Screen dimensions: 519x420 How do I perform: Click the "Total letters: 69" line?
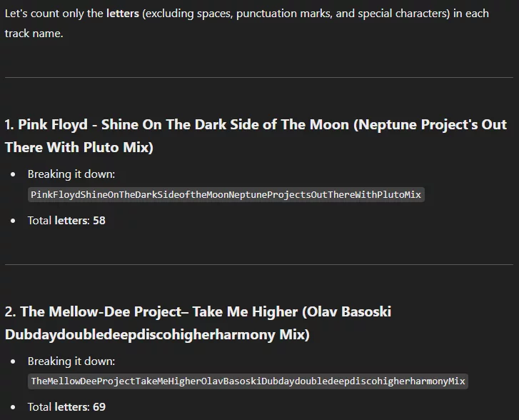66,407
